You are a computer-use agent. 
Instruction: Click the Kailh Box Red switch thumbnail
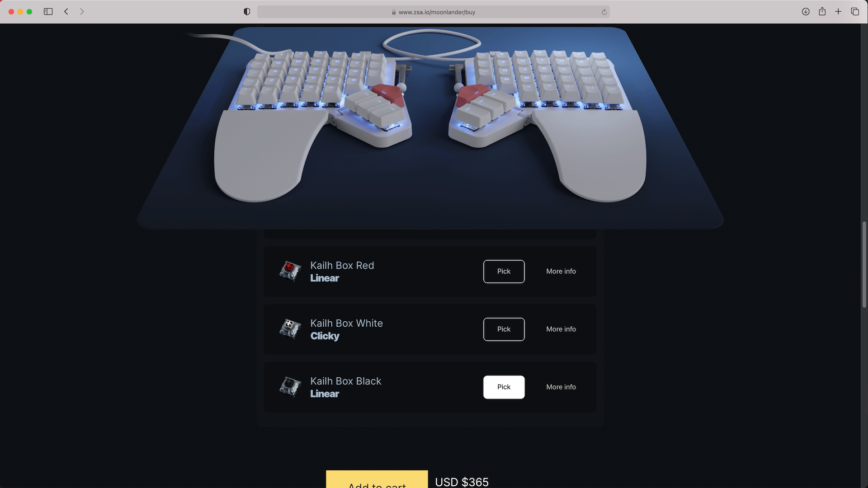289,271
